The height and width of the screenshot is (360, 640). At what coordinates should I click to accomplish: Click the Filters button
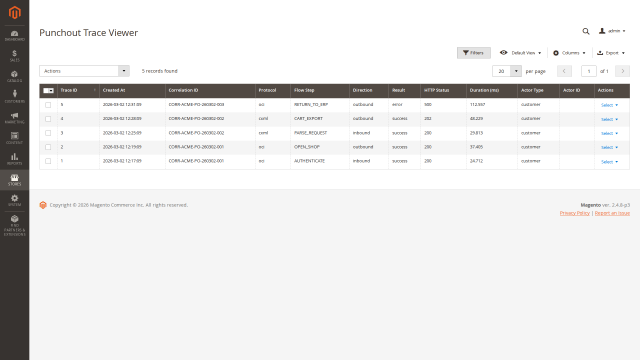473,53
